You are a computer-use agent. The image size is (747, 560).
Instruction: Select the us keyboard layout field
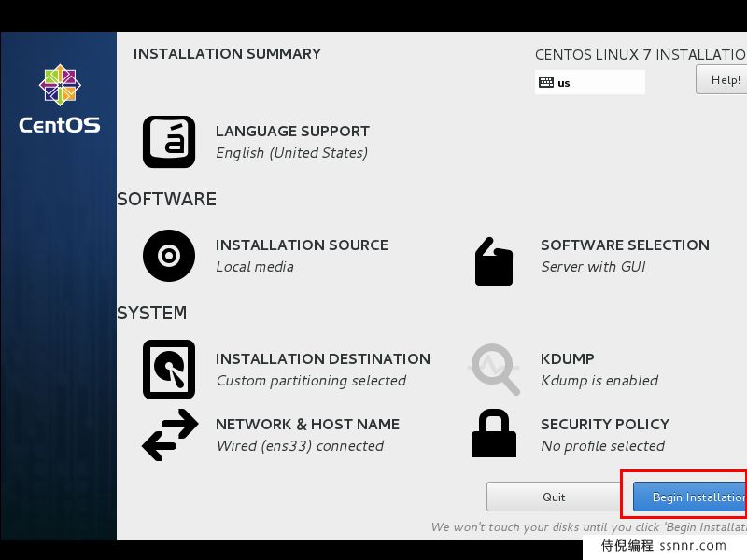pyautogui.click(x=590, y=82)
